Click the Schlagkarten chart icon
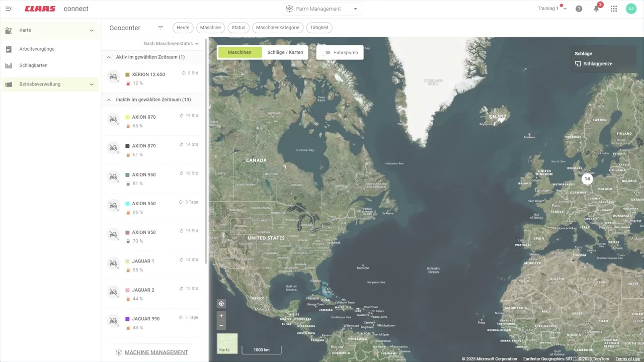 (x=9, y=65)
